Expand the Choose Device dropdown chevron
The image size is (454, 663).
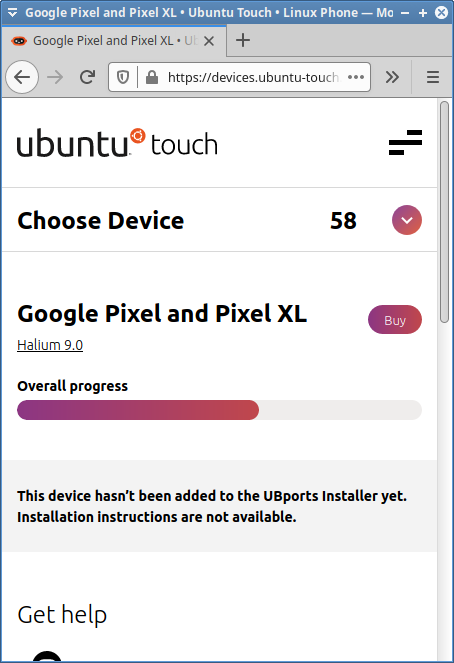407,220
